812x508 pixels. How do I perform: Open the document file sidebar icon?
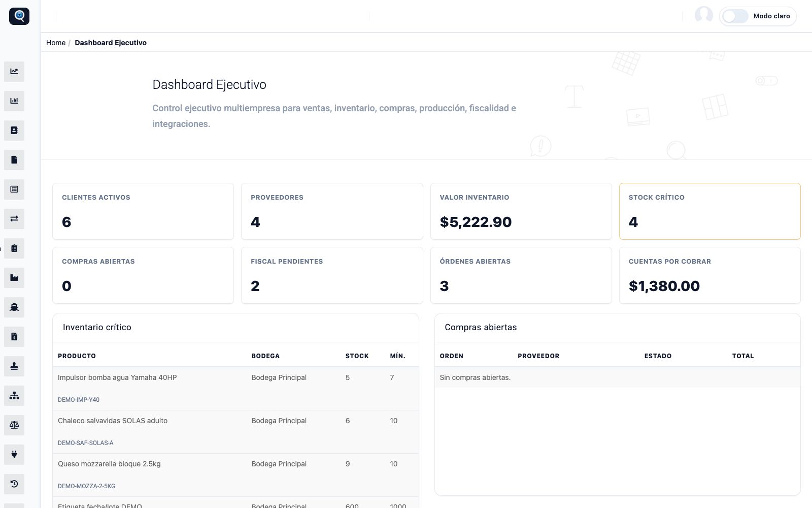[x=14, y=160]
